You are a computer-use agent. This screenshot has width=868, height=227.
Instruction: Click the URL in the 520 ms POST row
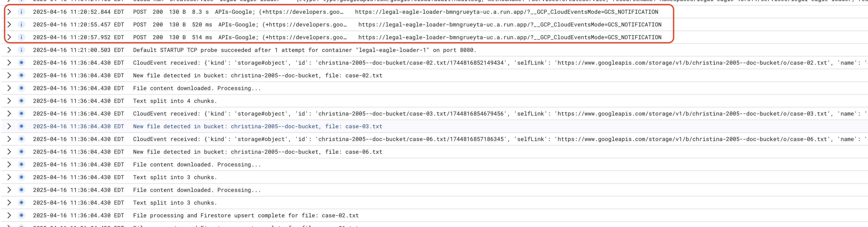click(510, 24)
